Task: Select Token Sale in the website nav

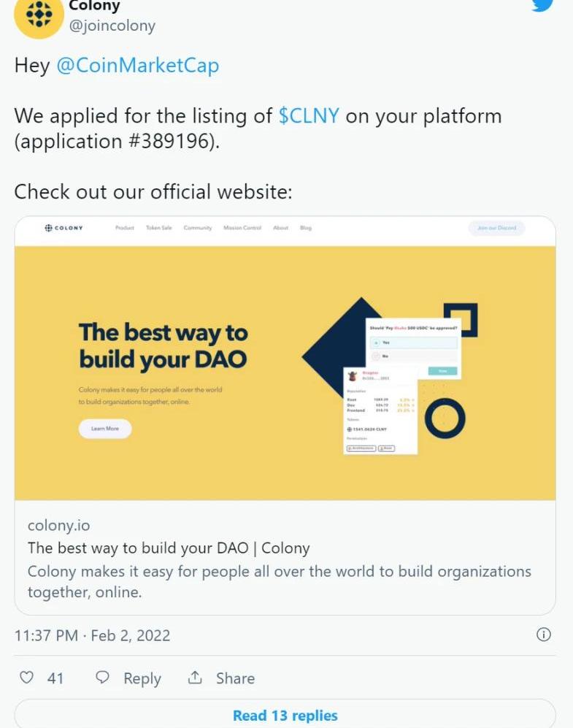Action: click(159, 228)
